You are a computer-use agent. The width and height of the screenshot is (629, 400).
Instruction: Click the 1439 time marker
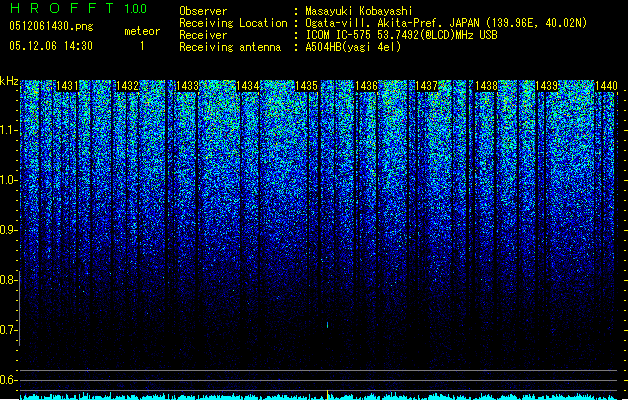547,86
